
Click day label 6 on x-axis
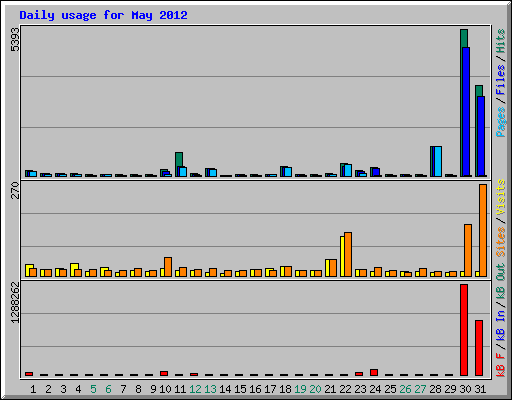[108, 389]
